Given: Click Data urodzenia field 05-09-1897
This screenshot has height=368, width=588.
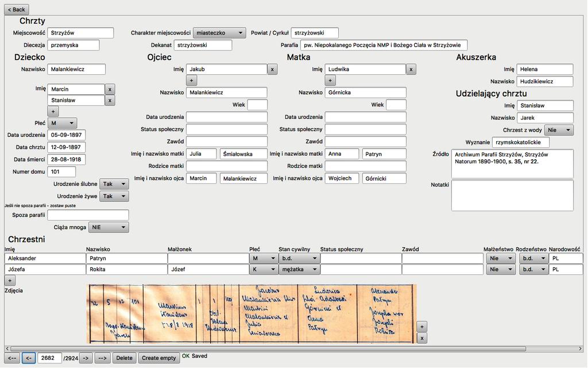Looking at the screenshot, I should (x=67, y=135).
